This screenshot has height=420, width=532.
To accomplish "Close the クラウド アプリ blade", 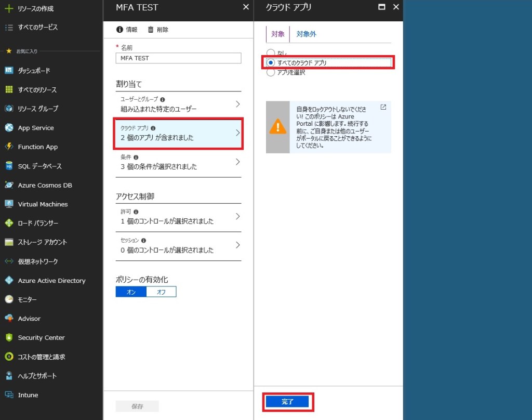I will [x=396, y=7].
